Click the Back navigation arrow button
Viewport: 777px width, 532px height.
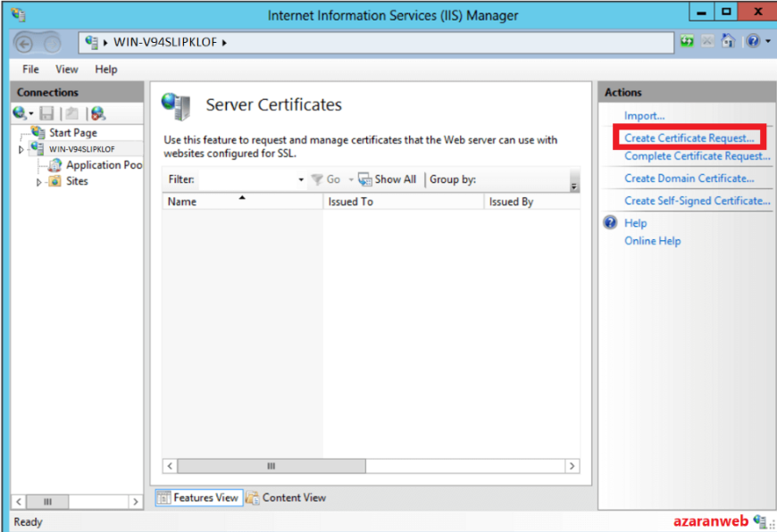click(x=24, y=43)
